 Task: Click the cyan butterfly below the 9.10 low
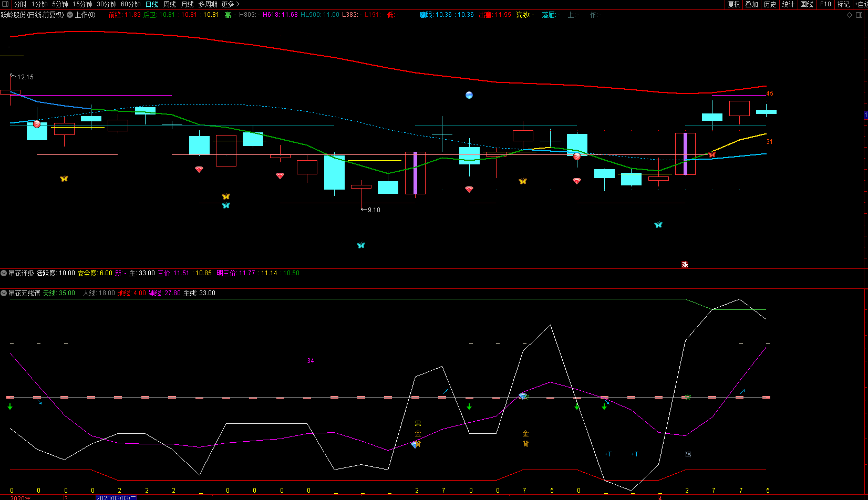[x=361, y=245]
